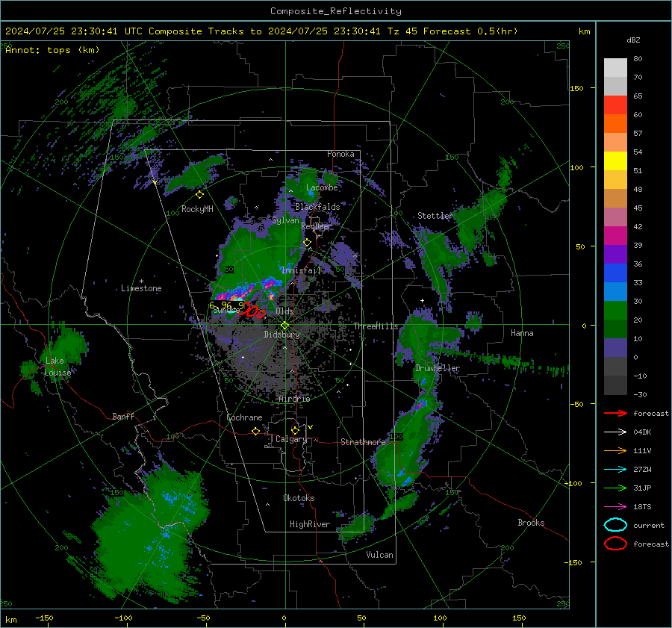Click the green 31JP arrow legend icon
The image size is (672, 628).
coord(615,488)
